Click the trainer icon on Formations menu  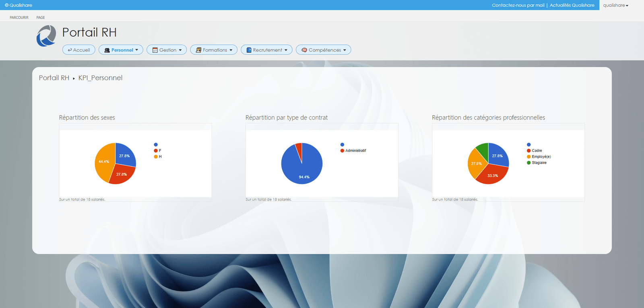pos(198,50)
